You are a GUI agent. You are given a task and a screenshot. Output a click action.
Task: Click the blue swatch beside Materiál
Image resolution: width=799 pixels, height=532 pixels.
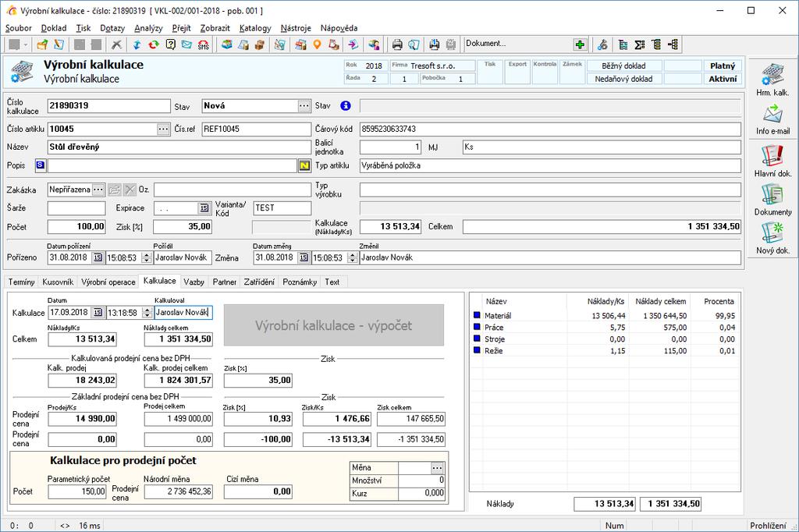coord(477,315)
